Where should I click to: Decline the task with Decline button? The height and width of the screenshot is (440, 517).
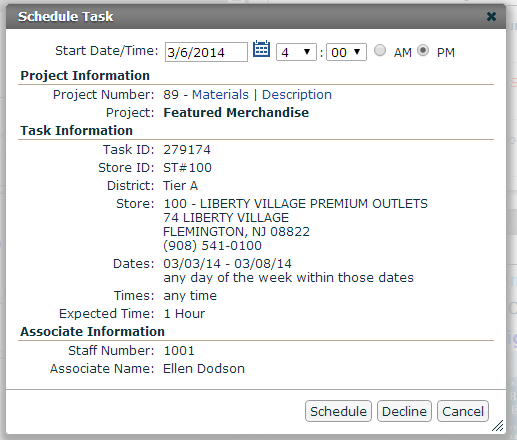click(404, 411)
